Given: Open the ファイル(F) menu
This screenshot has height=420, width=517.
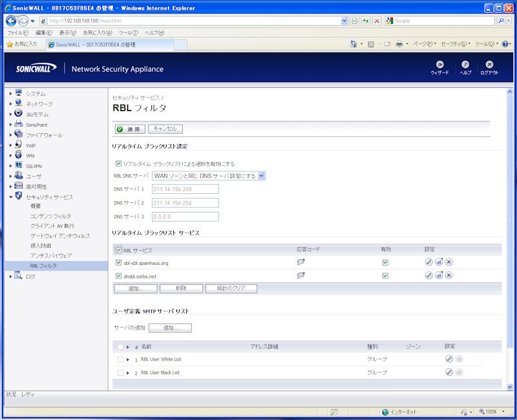Looking at the screenshot, I should click(18, 33).
